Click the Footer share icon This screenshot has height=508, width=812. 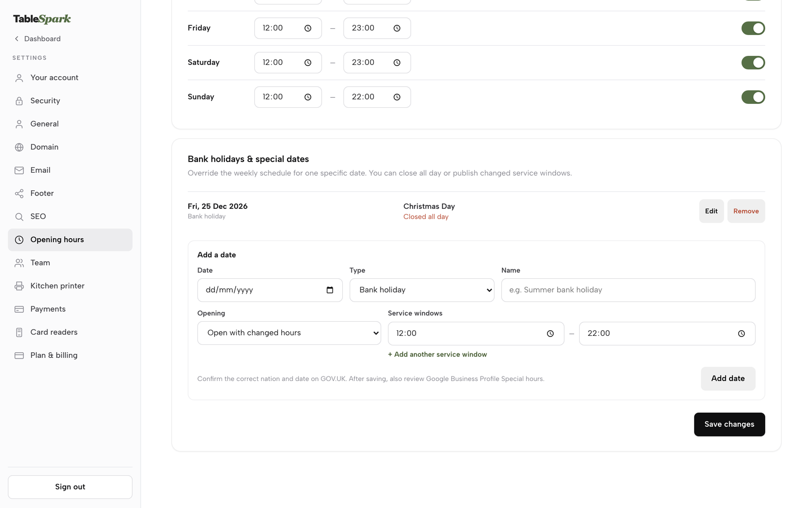point(19,194)
